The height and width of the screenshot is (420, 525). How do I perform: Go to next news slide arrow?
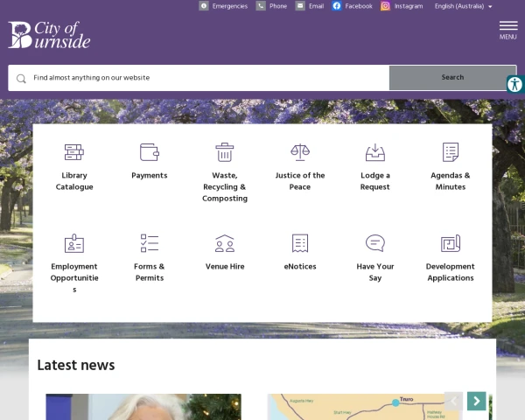click(x=476, y=401)
